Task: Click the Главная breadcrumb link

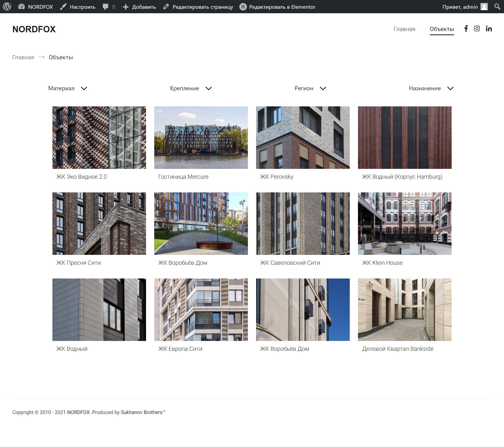Action: tap(23, 57)
